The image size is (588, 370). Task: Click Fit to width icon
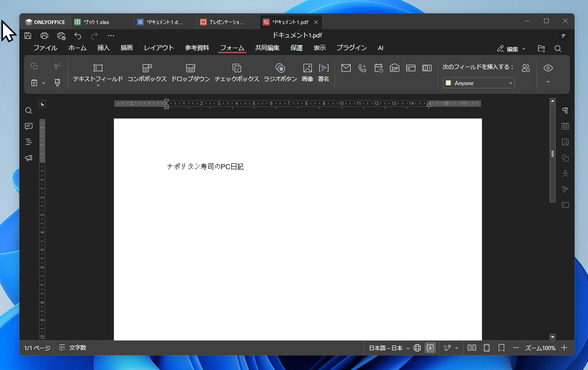click(501, 348)
